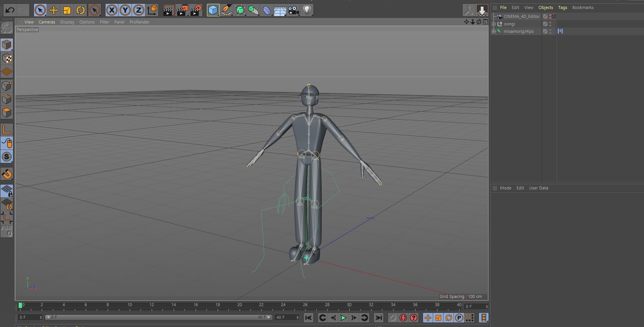The image size is (644, 327).
Task: Select Polygons mode in left palette
Action: click(7, 113)
